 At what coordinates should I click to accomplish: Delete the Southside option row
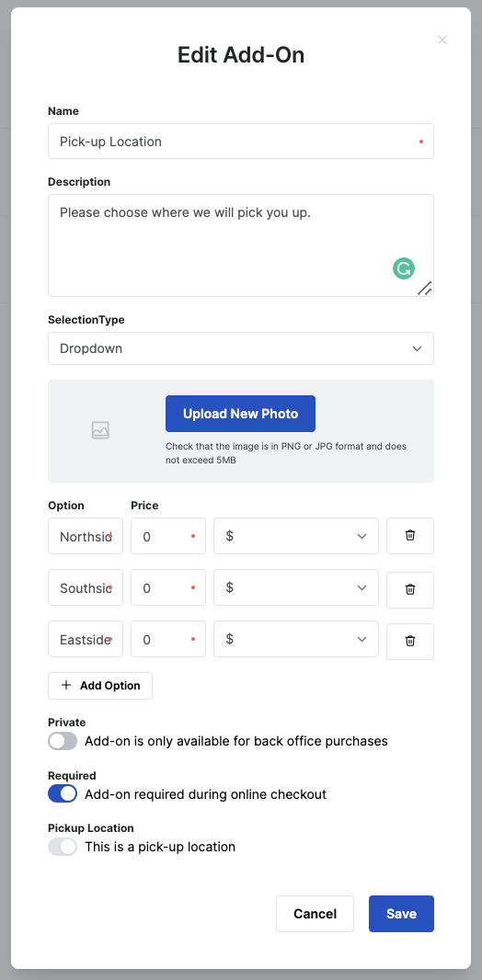[410, 589]
